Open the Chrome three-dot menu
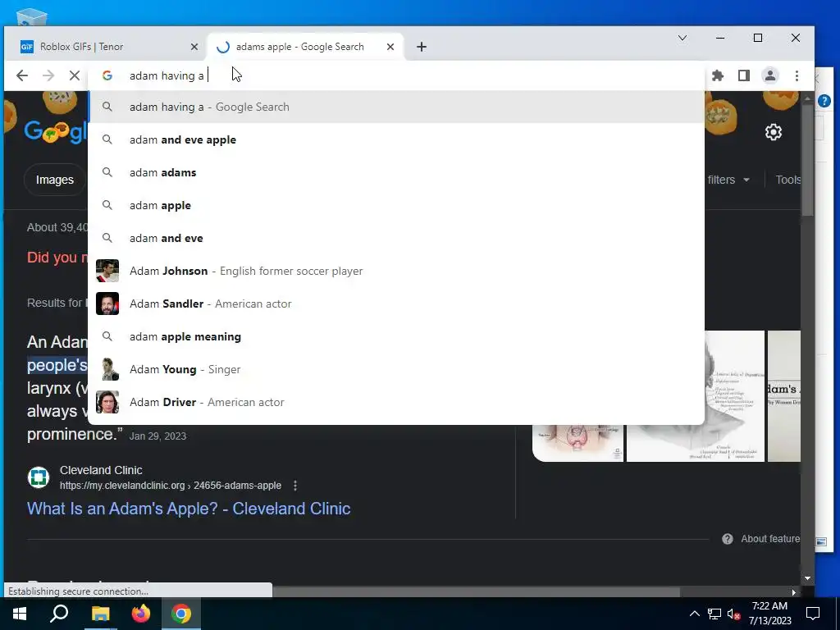The image size is (840, 630). click(x=797, y=75)
